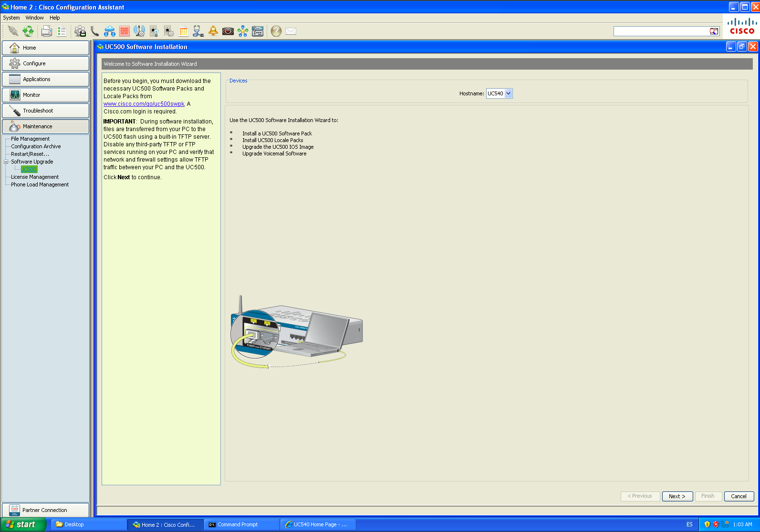Click the envelope feedback icon
The width and height of the screenshot is (760, 532).
click(x=291, y=31)
